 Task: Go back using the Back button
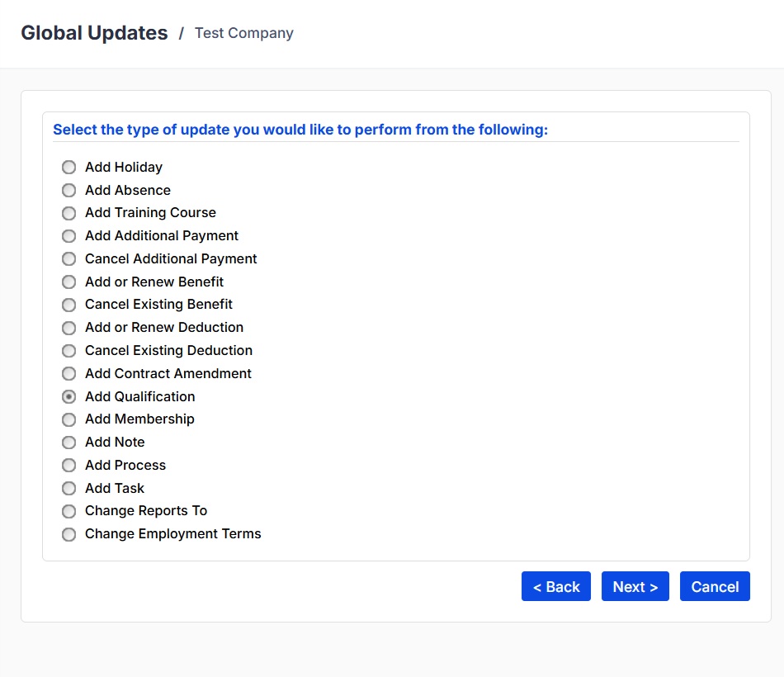[x=555, y=586]
